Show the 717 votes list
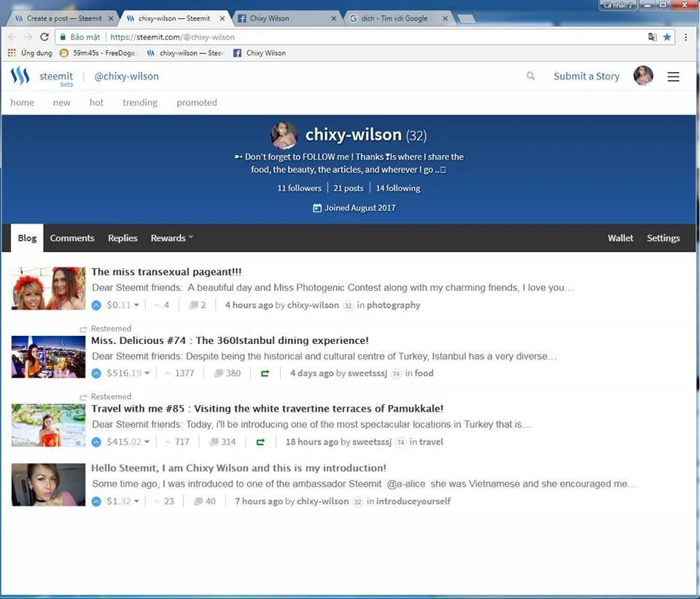Screen dimensions: 700x599 177,442
